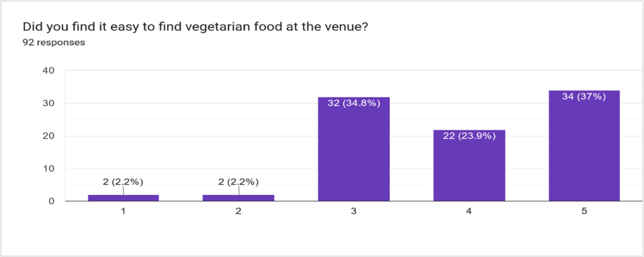644x257 pixels.
Task: Click the '22 (23.9%)' data label
Action: (469, 136)
